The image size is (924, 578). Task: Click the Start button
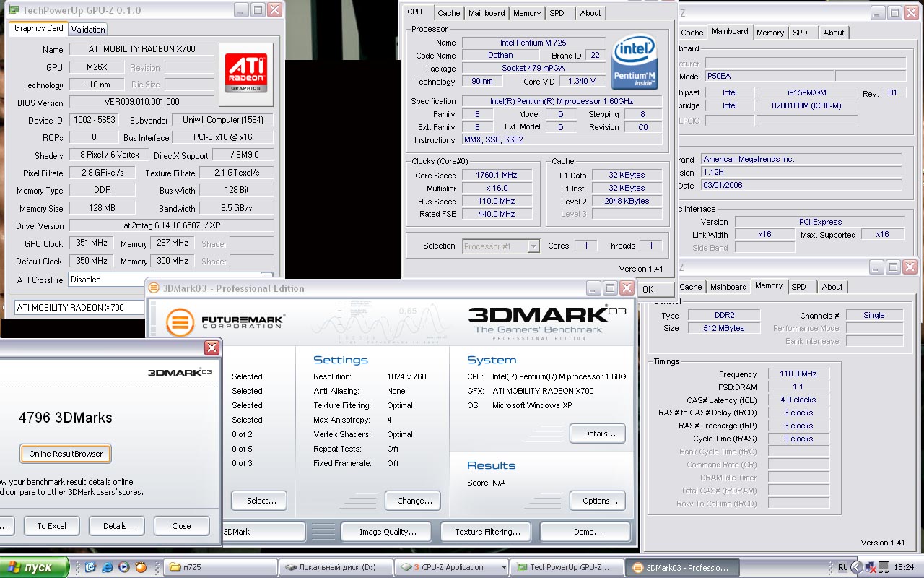(35, 567)
